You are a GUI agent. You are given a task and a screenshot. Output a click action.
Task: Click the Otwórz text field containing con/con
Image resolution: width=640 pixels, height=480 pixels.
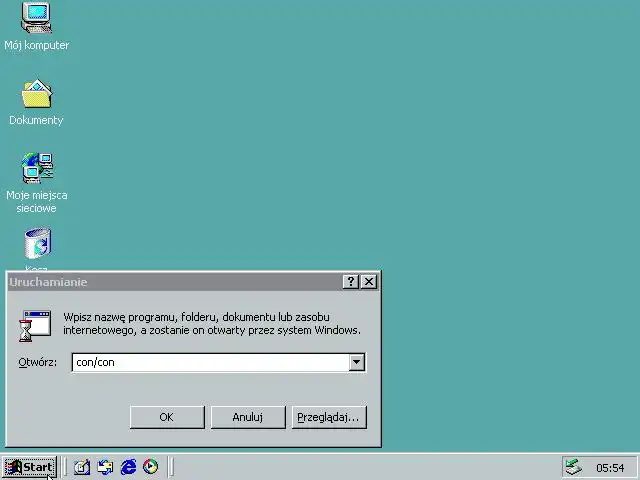pos(210,362)
